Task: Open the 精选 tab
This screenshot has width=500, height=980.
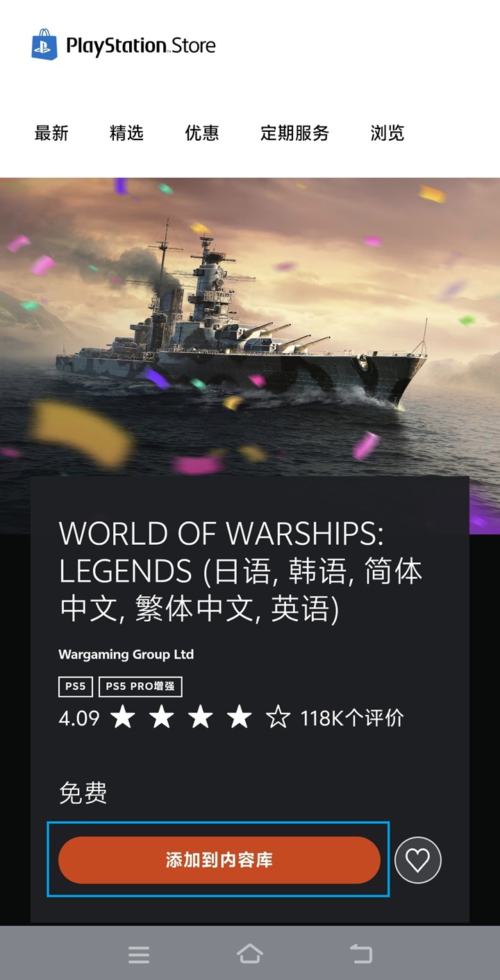Action: (x=127, y=133)
